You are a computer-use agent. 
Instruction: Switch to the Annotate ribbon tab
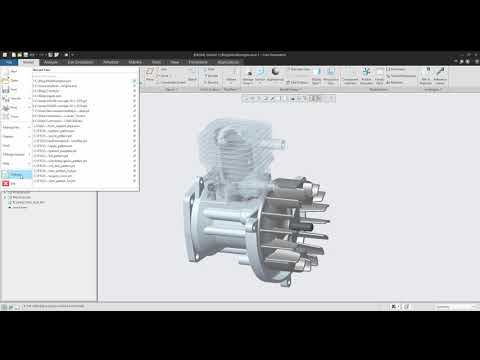[111, 62]
